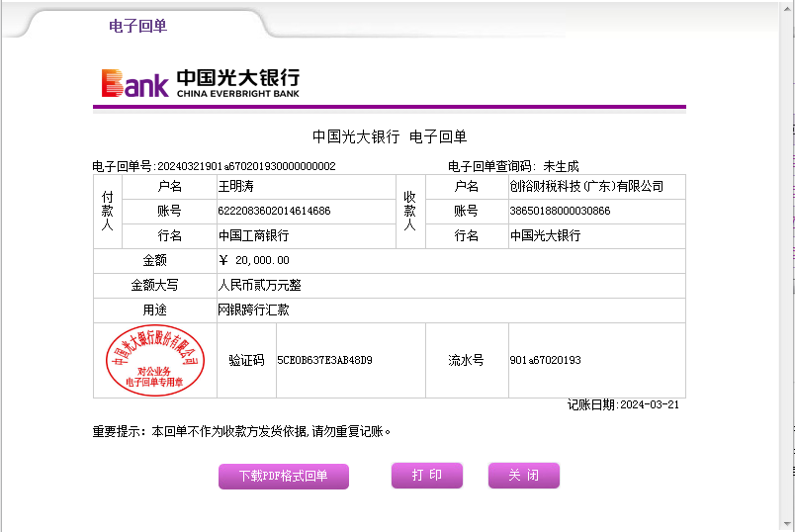Select the 电子回单 tab

(x=137, y=26)
